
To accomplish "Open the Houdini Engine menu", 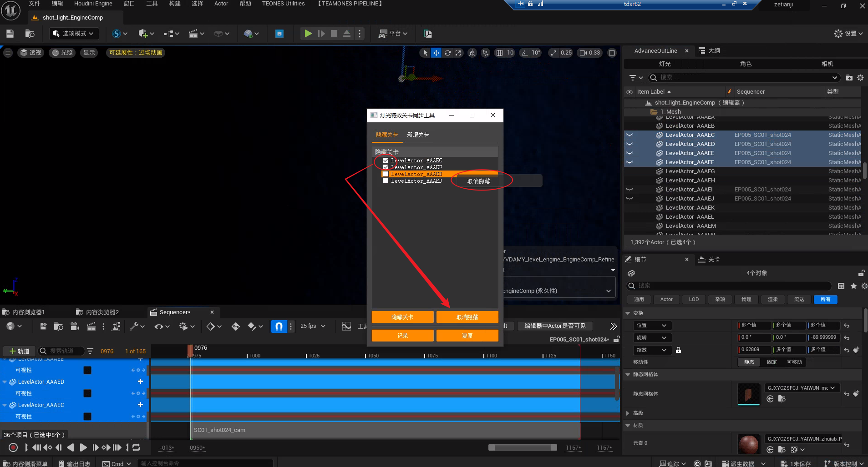I will pyautogui.click(x=93, y=4).
